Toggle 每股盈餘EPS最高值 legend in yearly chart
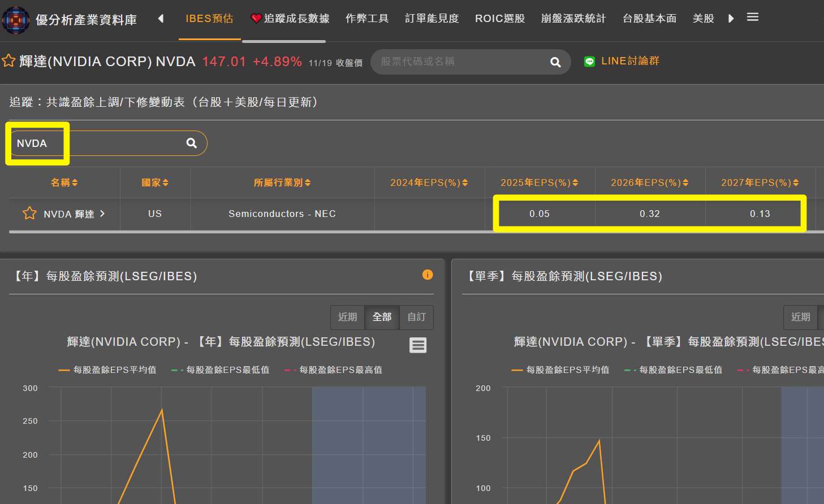The height and width of the screenshot is (504, 824). click(x=334, y=370)
